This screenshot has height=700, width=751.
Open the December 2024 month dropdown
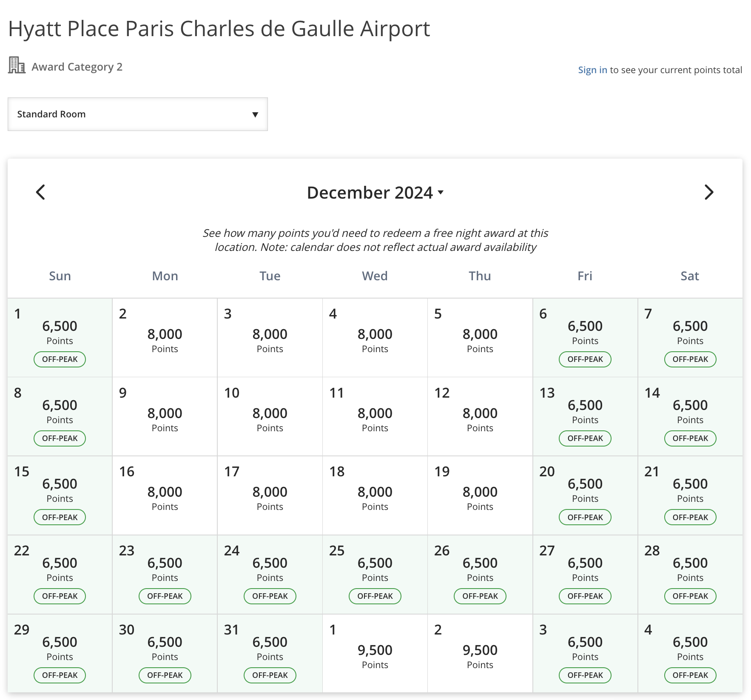375,193
